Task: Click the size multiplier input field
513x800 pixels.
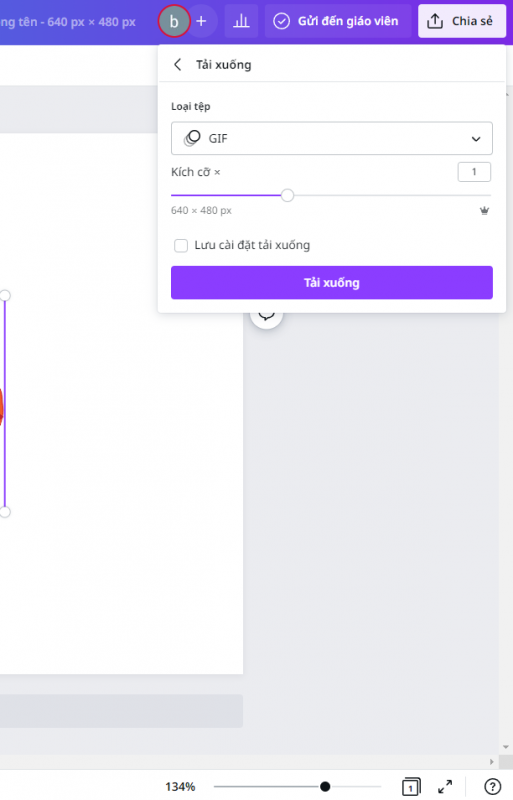Action: tap(474, 172)
